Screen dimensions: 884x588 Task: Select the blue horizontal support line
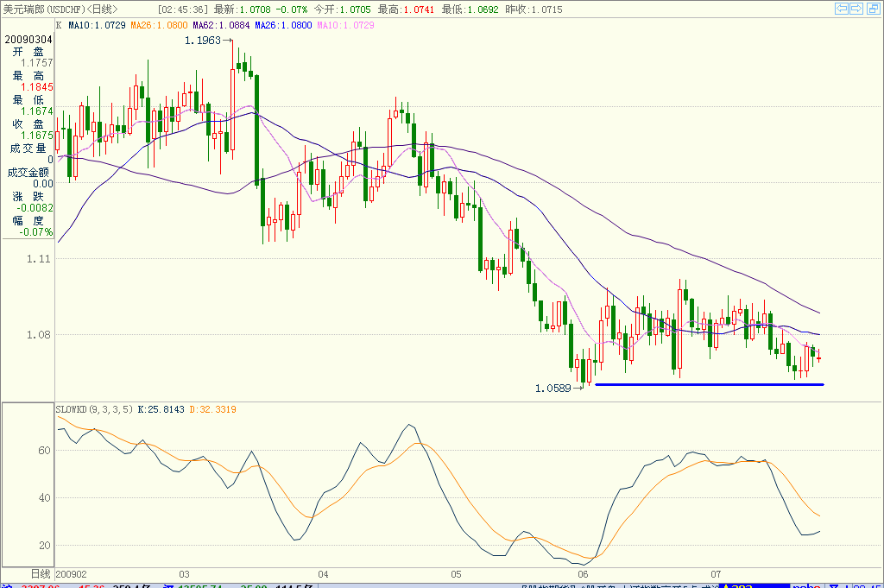tap(710, 384)
